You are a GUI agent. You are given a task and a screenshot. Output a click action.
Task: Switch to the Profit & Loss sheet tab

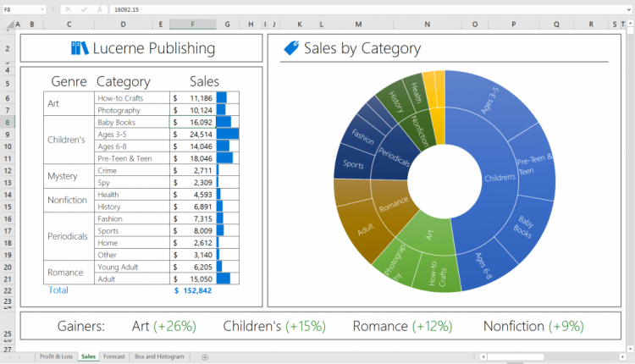pyautogui.click(x=56, y=356)
